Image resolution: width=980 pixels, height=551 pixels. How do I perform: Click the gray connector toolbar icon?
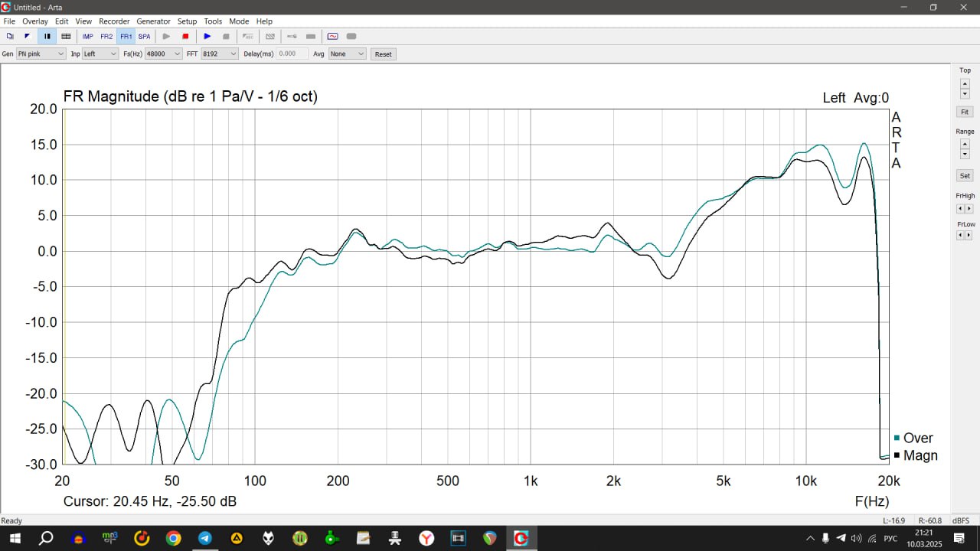pos(292,36)
